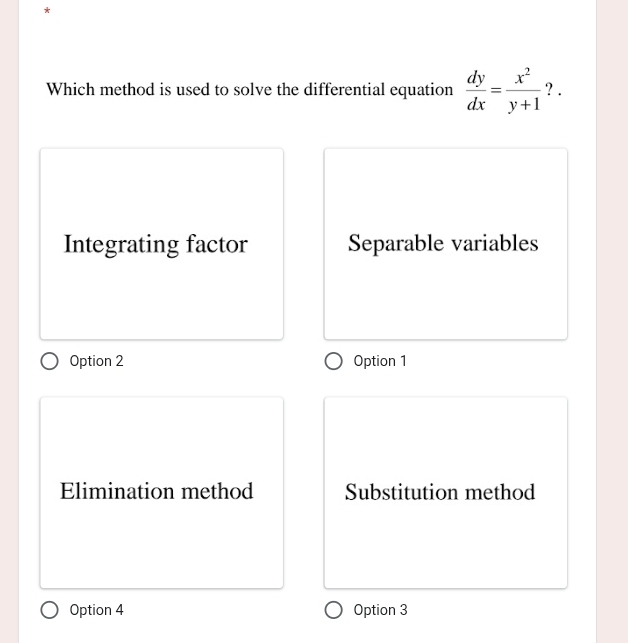Click the "Option 4" text label
The width and height of the screenshot is (628, 643).
pos(97,610)
